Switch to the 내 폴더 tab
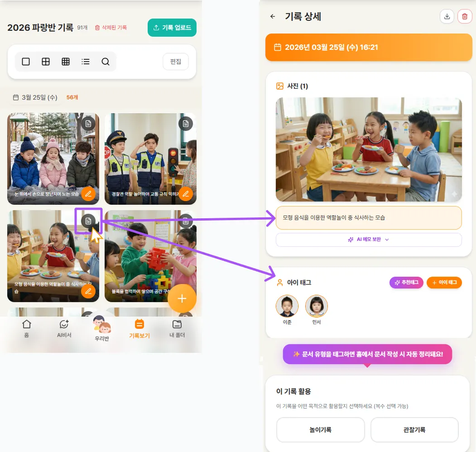 (177, 329)
